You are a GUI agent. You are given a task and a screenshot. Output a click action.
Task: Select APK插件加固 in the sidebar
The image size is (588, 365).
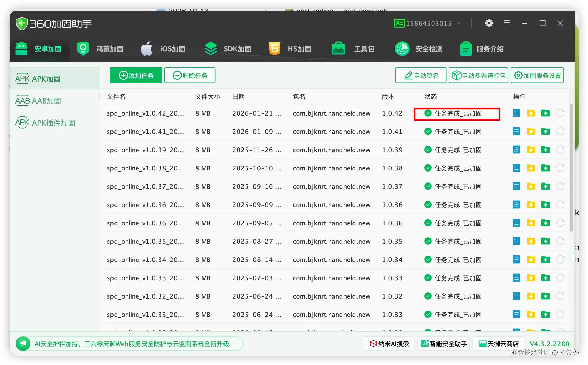click(x=45, y=123)
